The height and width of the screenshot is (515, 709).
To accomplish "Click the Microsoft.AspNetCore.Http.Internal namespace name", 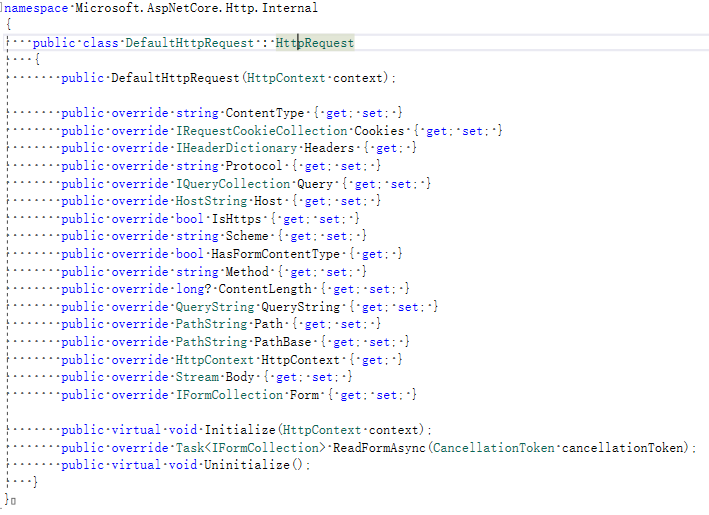I will tap(196, 8).
